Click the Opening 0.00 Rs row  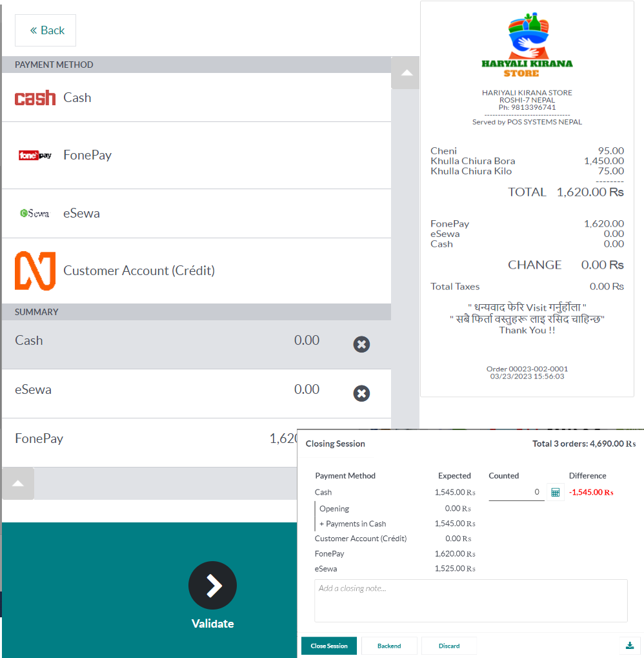tap(395, 509)
